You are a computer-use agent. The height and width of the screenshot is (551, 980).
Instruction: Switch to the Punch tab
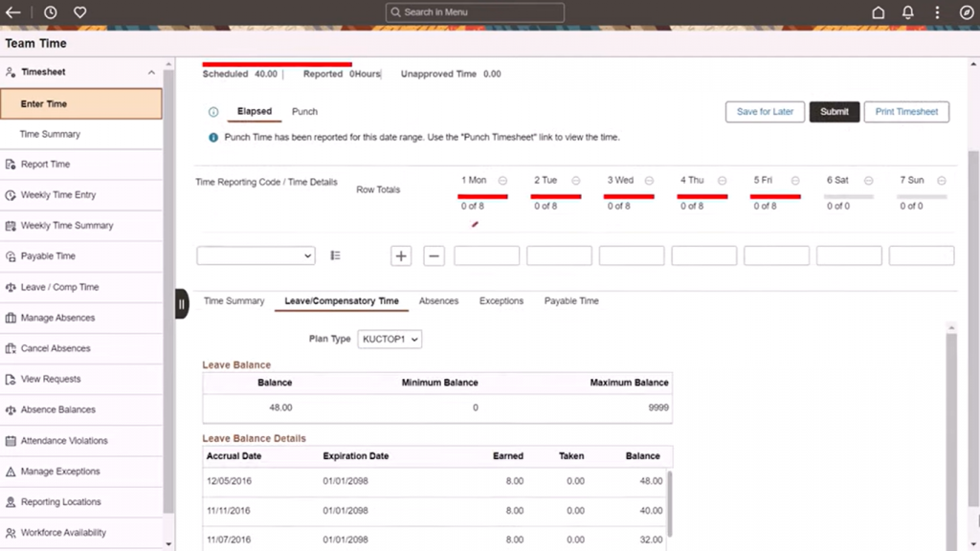304,111
